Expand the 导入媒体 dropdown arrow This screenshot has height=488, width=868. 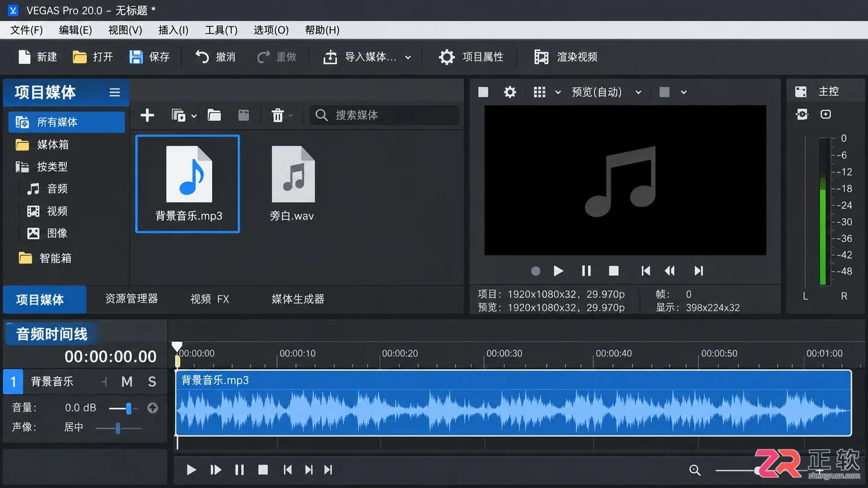coord(408,57)
